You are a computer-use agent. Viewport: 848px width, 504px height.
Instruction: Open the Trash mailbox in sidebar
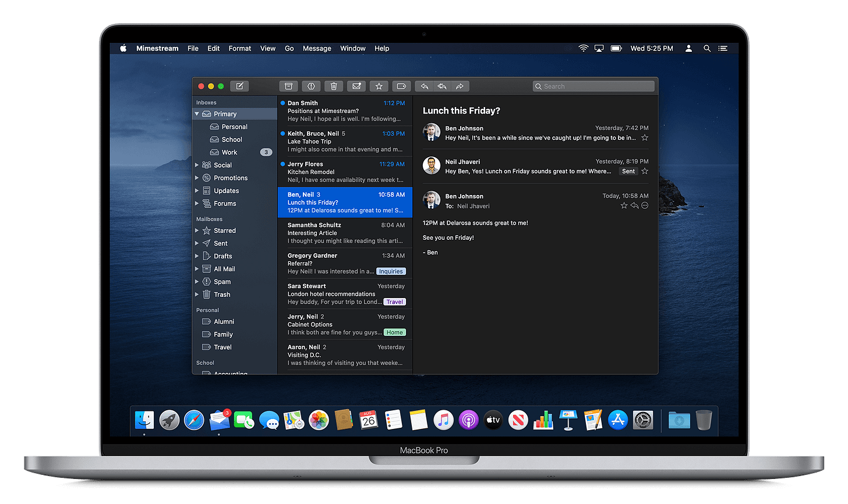tap(235, 294)
